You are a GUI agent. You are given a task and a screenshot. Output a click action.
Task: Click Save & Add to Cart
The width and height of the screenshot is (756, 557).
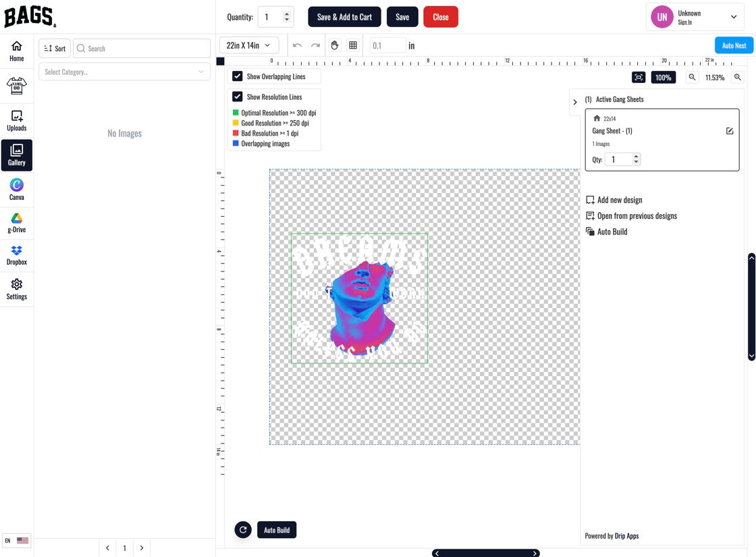click(x=344, y=17)
